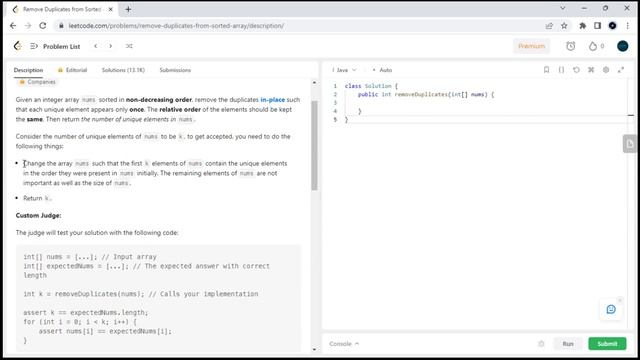
Task: Share this page icon in address bar
Action: pyautogui.click(x=549, y=25)
